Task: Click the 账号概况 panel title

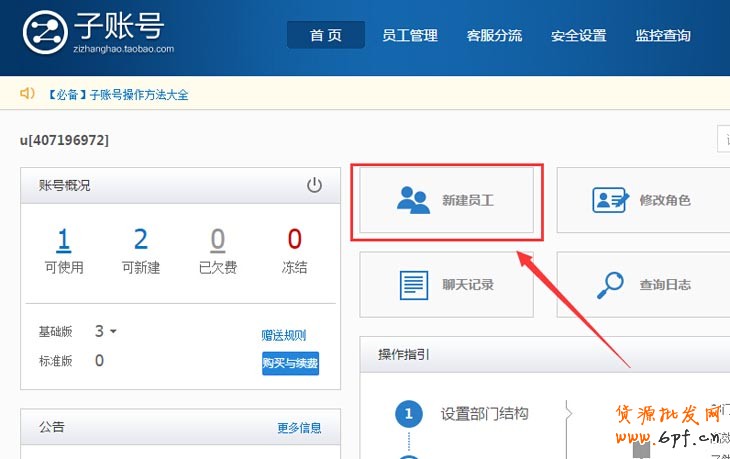Action: point(64,185)
